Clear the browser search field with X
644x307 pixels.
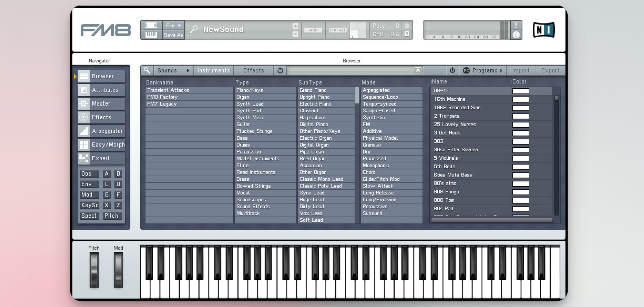point(418,70)
